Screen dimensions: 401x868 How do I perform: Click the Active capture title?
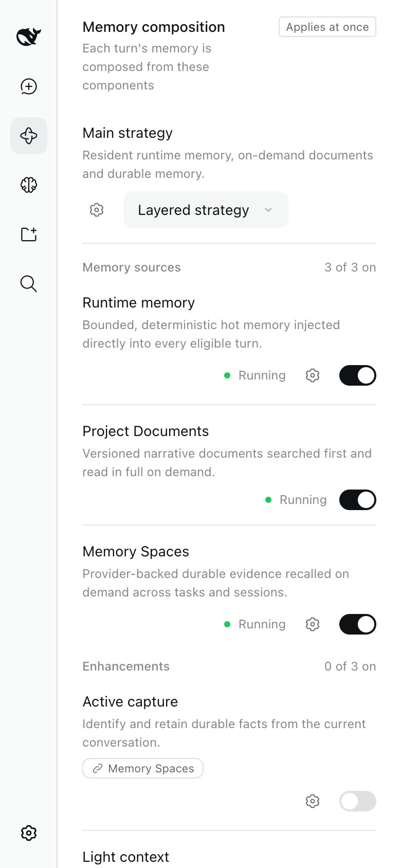point(130,701)
